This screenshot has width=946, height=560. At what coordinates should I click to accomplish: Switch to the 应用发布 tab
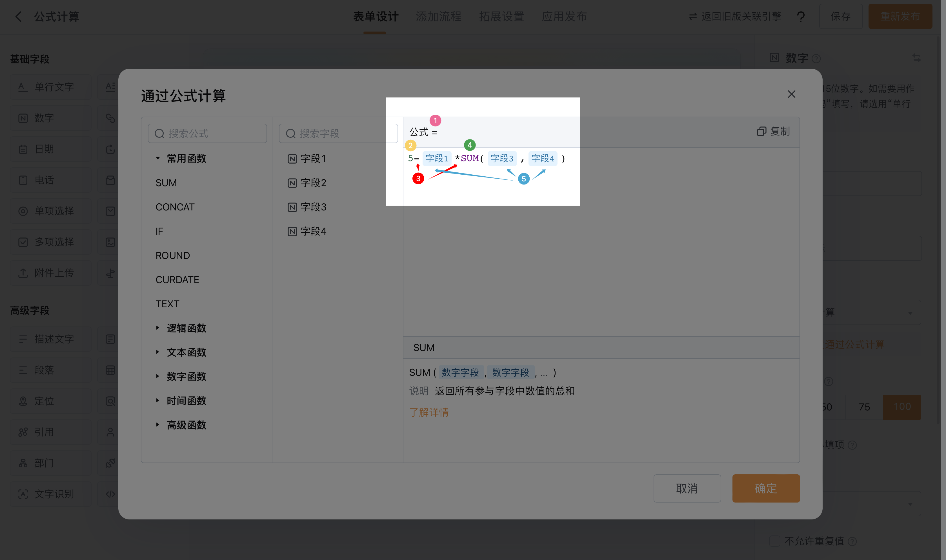point(564,17)
